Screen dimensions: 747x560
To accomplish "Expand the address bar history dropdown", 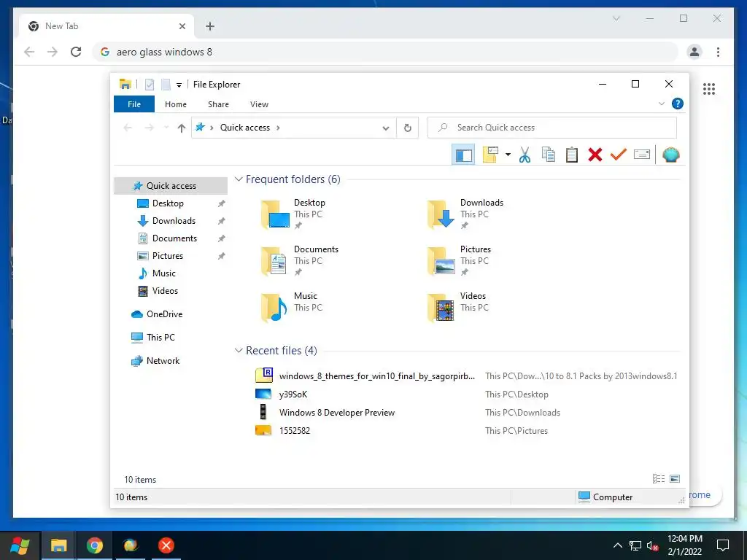I will (386, 128).
